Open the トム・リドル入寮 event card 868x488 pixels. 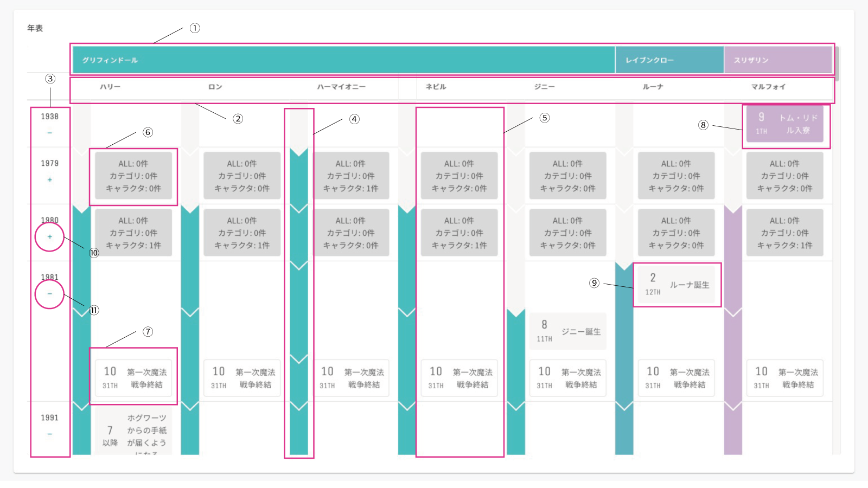pyautogui.click(x=784, y=124)
